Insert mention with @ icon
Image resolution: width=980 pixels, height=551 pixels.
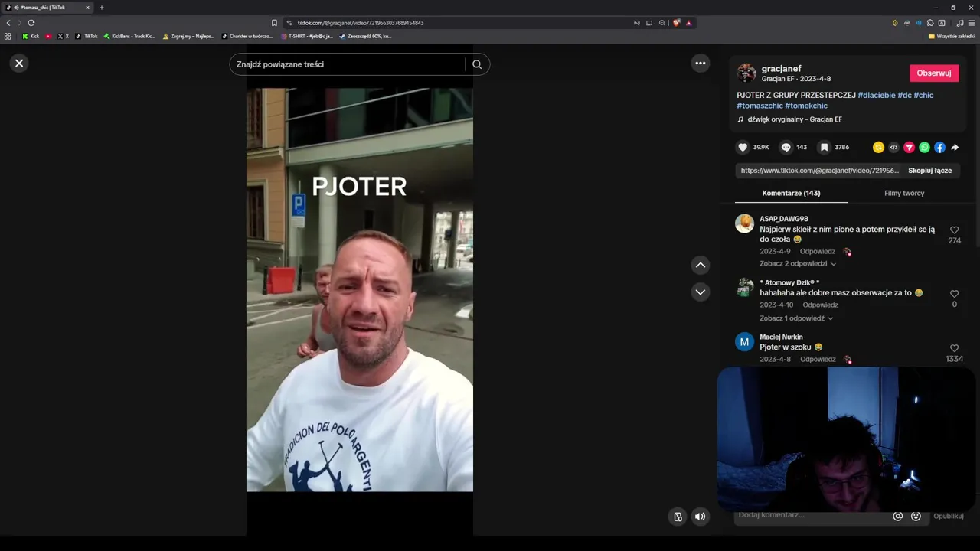898,517
